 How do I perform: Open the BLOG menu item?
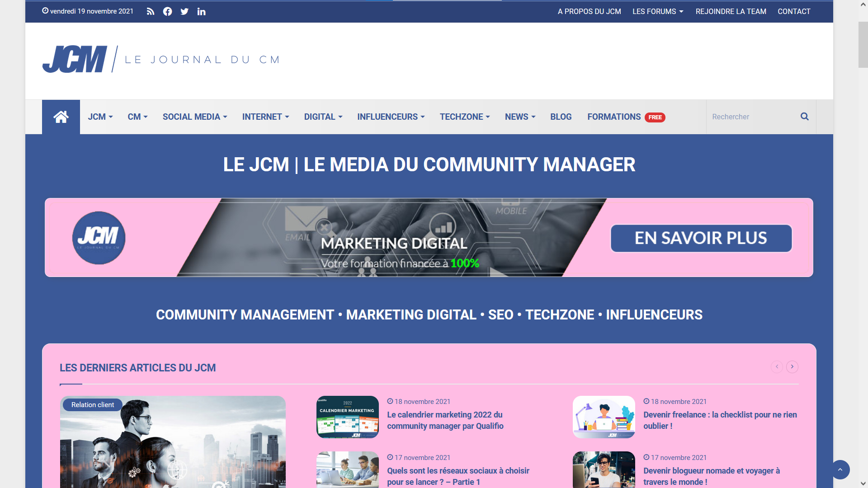[x=561, y=117]
